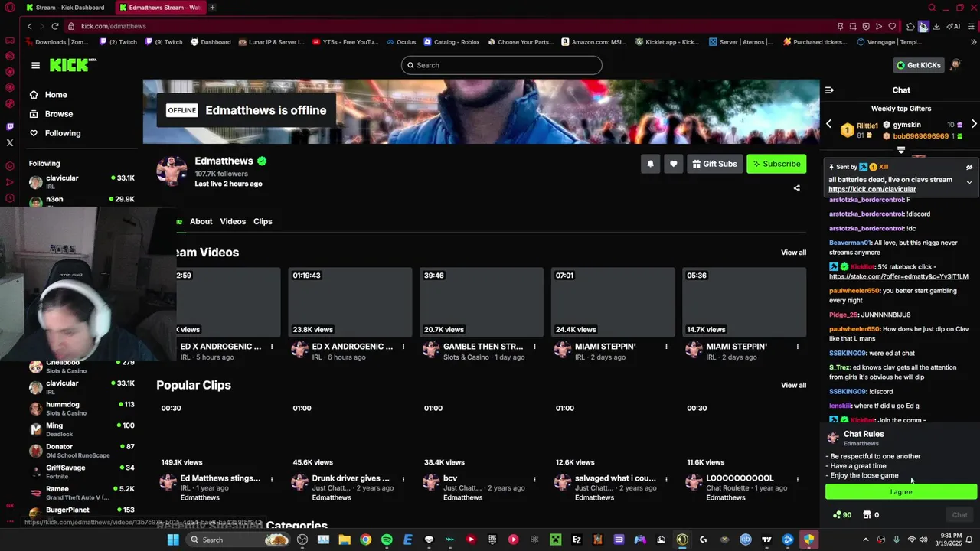
Task: Open options for the 07:01 MIAMI STEPPIN' video
Action: pyautogui.click(x=666, y=347)
